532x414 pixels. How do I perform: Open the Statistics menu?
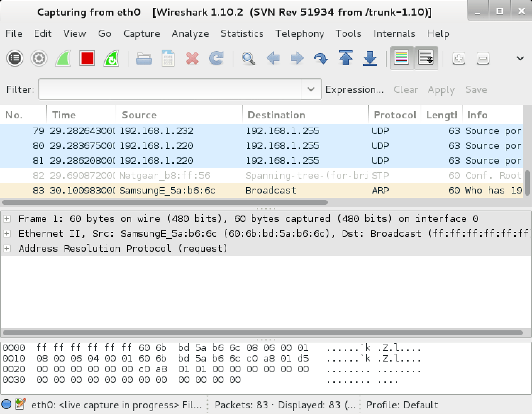(242, 33)
